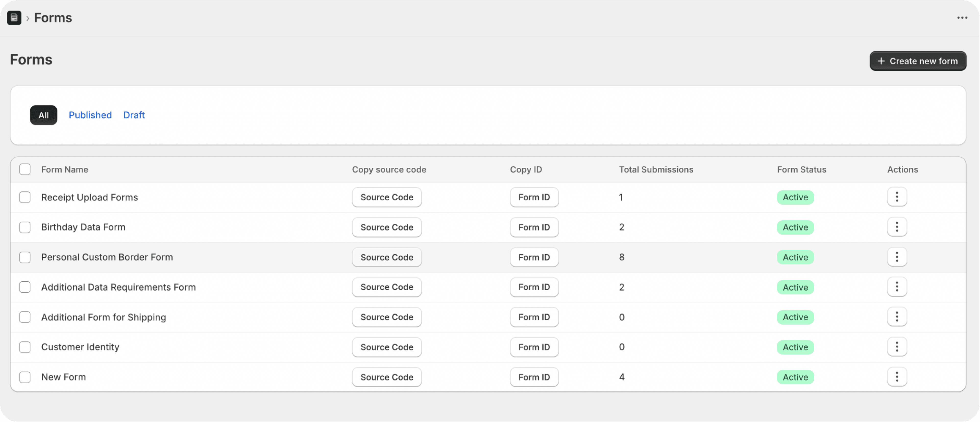Click the actions icon for Additional Form for Shipping
The height and width of the screenshot is (422, 980).
pos(897,317)
